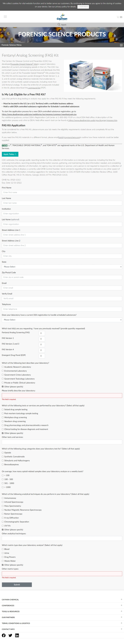Viewport: 124px width, 644px height.
Task: Click the Cayman Chemical logo
Action: pos(62,17)
